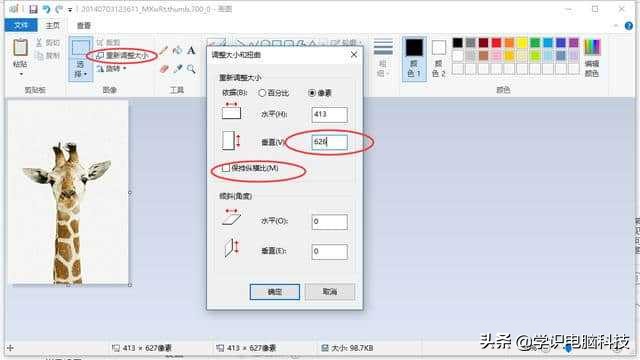Click the Color 1 black swatch button
The width and height of the screenshot is (640, 360).
414,59
